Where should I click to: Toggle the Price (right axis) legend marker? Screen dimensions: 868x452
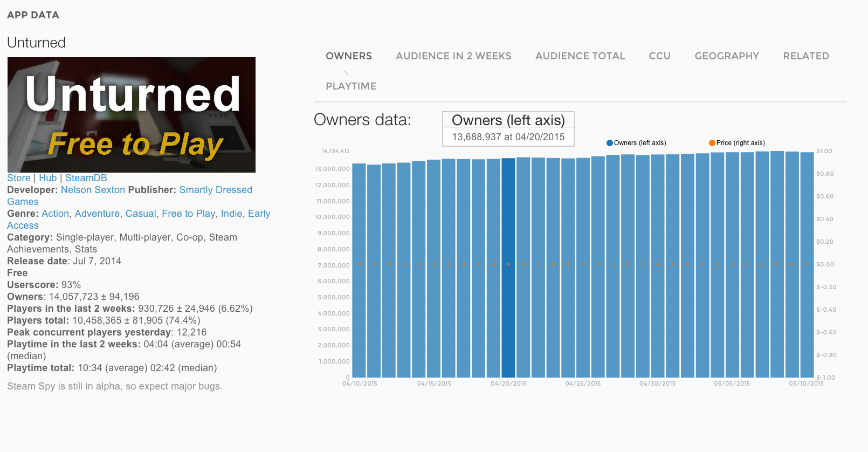click(712, 143)
